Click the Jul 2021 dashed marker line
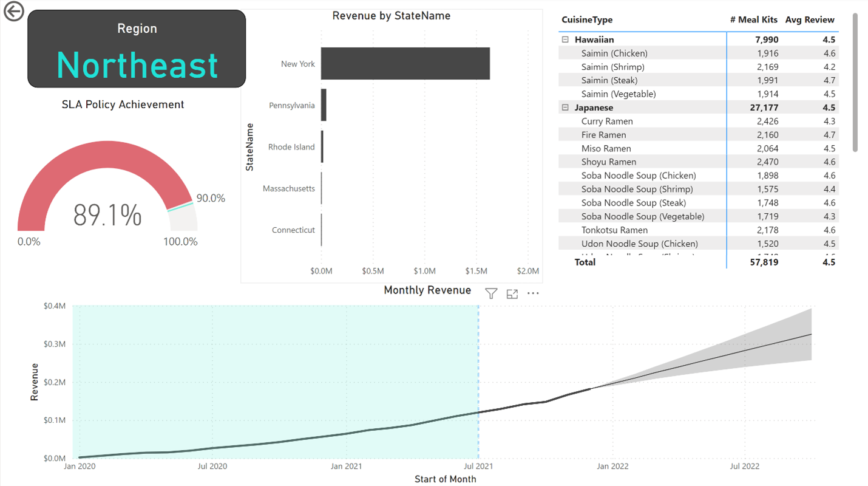868x486 pixels. click(x=478, y=364)
